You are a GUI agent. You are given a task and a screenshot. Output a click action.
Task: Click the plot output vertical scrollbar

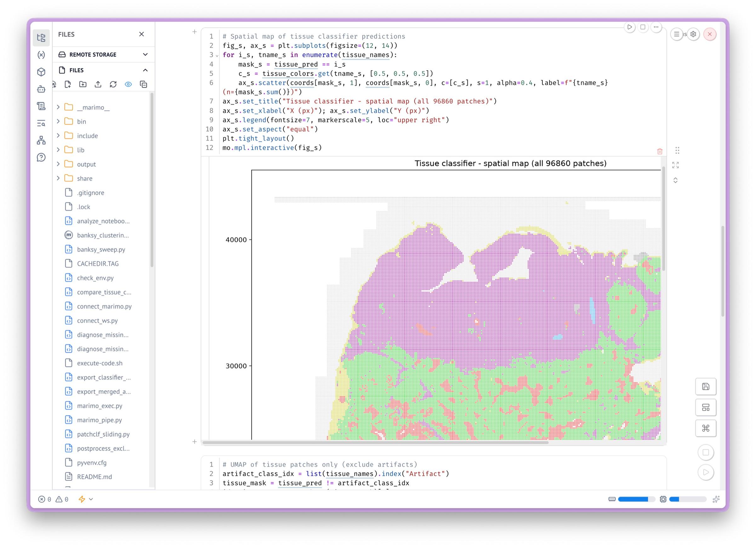664,219
